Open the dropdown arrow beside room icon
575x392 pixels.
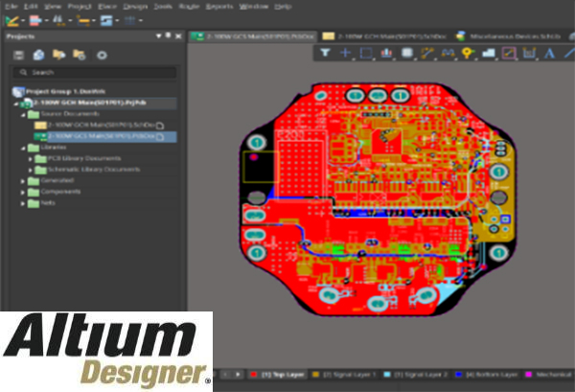tap(117, 20)
